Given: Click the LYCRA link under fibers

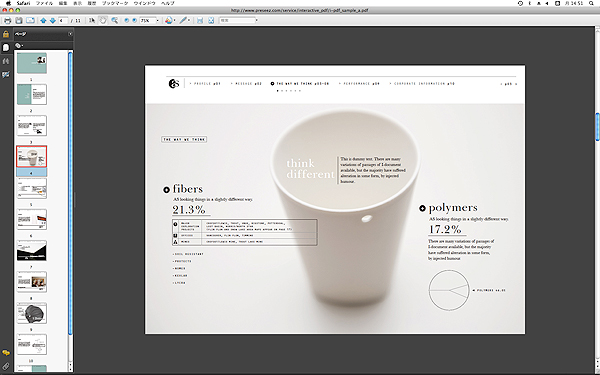Looking at the screenshot, I should pos(179,283).
